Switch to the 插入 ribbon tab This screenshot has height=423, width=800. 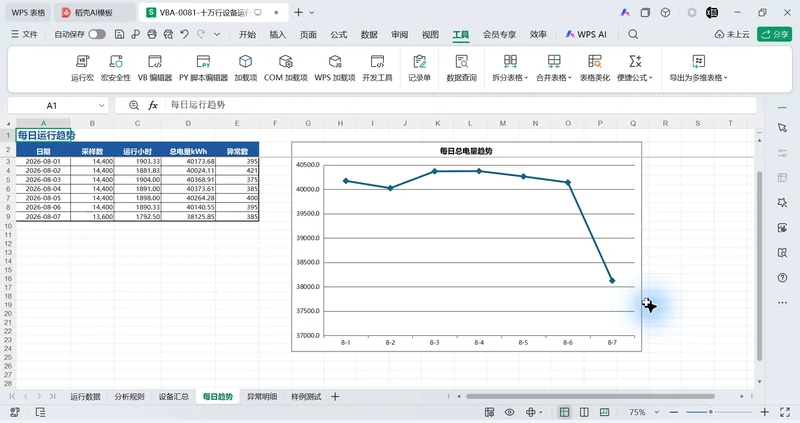point(278,34)
